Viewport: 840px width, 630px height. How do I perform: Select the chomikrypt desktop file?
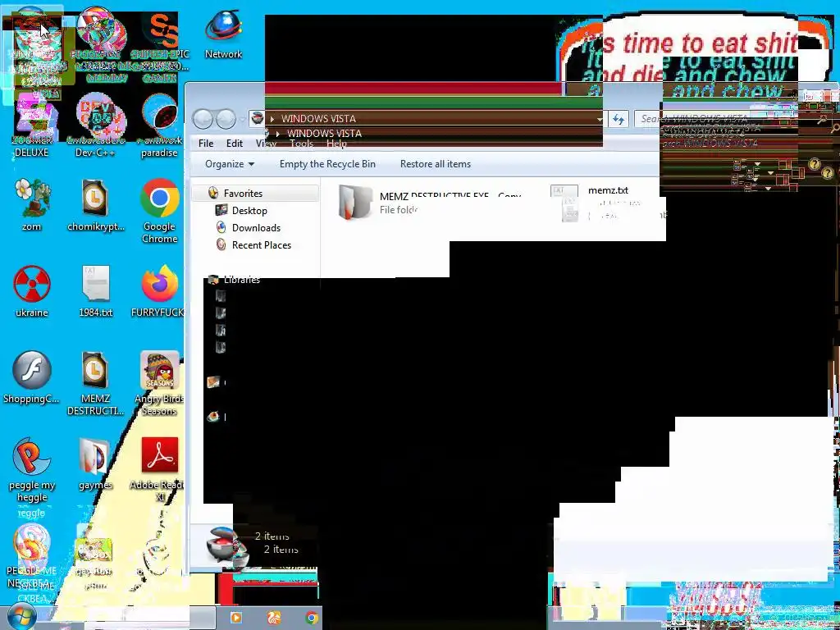(96, 204)
